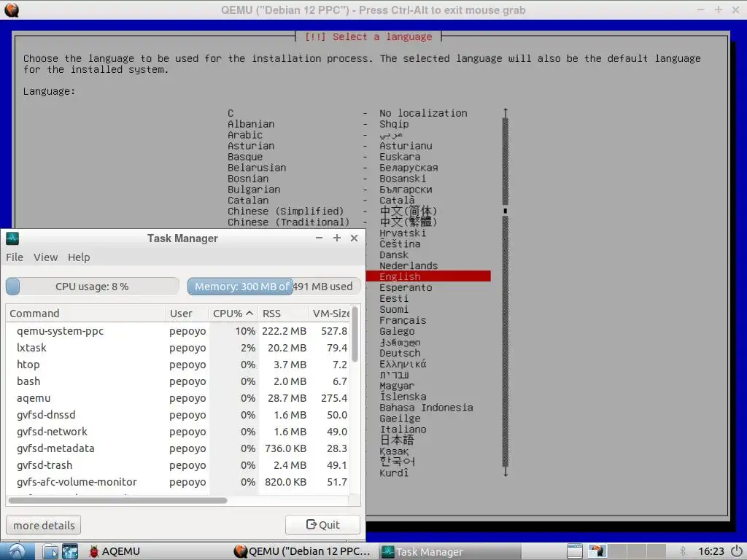The height and width of the screenshot is (560, 747).
Task: Minimize the Task Manager window
Action: coord(320,238)
